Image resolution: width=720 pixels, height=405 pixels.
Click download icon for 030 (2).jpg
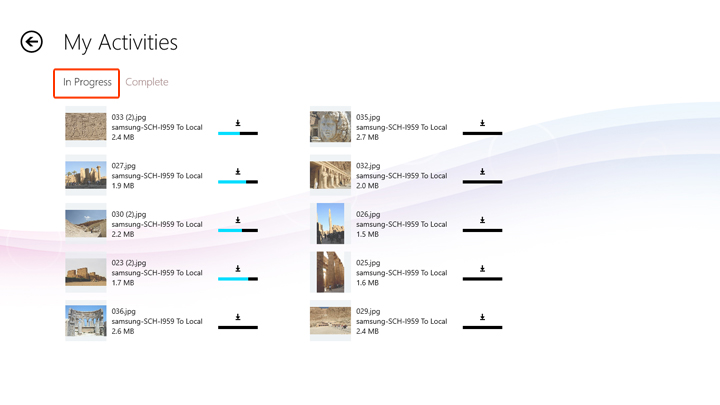click(x=238, y=221)
